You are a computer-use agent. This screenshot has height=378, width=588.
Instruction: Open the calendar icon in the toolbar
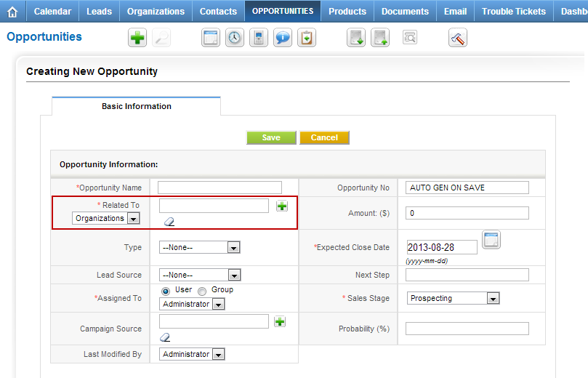[x=211, y=38]
